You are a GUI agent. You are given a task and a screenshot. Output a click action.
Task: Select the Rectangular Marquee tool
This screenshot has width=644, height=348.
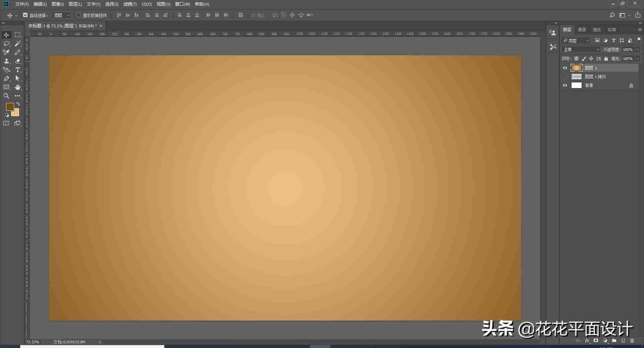pyautogui.click(x=17, y=35)
